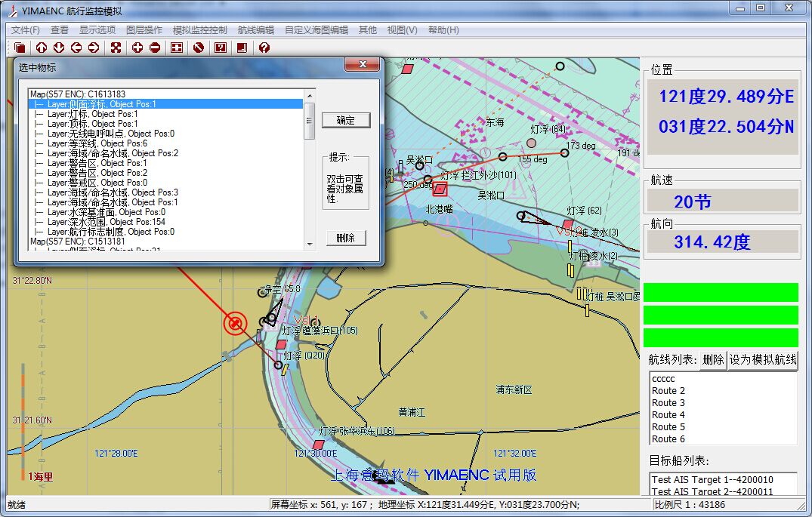Click red buoy marker near 灯浮 (62)

click(x=568, y=225)
